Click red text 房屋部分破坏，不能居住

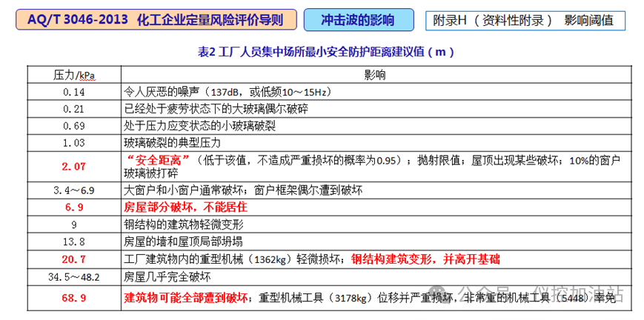click(186, 207)
